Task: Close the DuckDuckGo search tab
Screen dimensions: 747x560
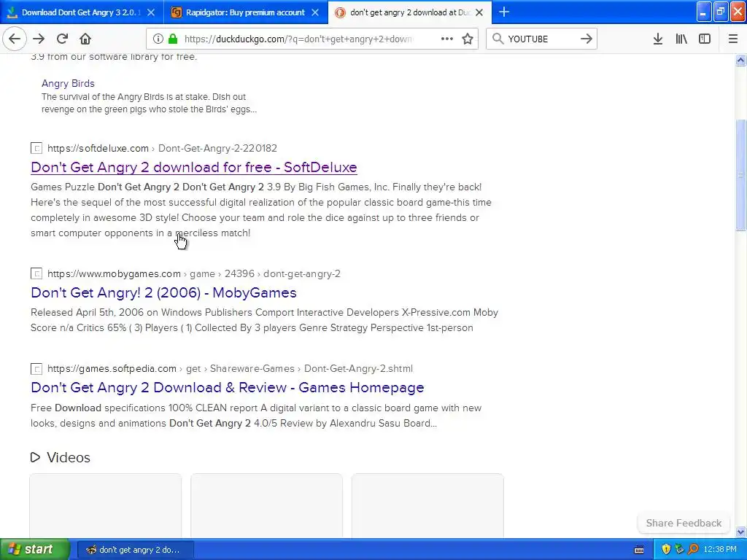Action: pyautogui.click(x=480, y=12)
